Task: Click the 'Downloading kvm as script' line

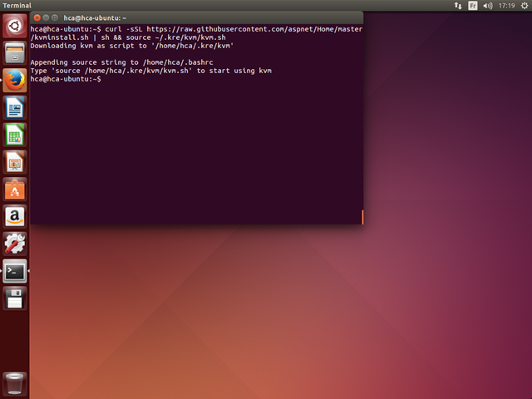Action: pos(132,46)
